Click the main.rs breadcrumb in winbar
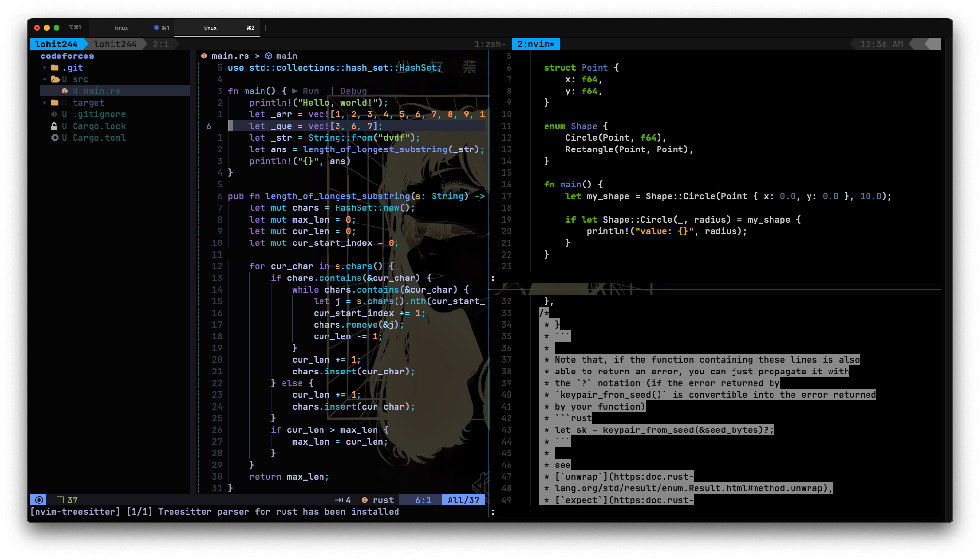Image resolution: width=980 pixels, height=559 pixels. coord(230,56)
